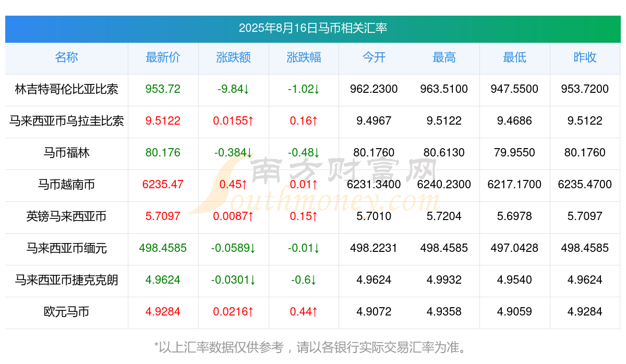Click the title 2025年8月16日马币相关汇率
The width and height of the screenshot is (626, 364).
click(313, 28)
